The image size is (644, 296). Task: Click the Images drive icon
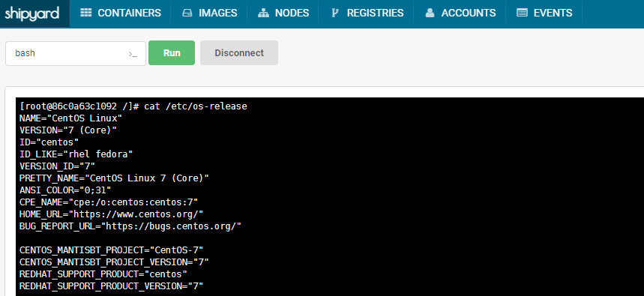point(187,13)
